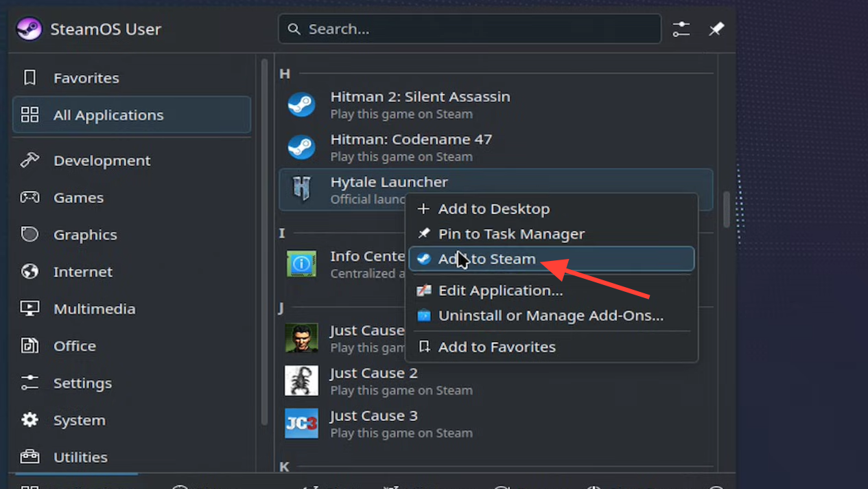Screen dimensions: 868x489
Task: Choose Add to Favorites in context menu
Action: [x=552, y=347]
